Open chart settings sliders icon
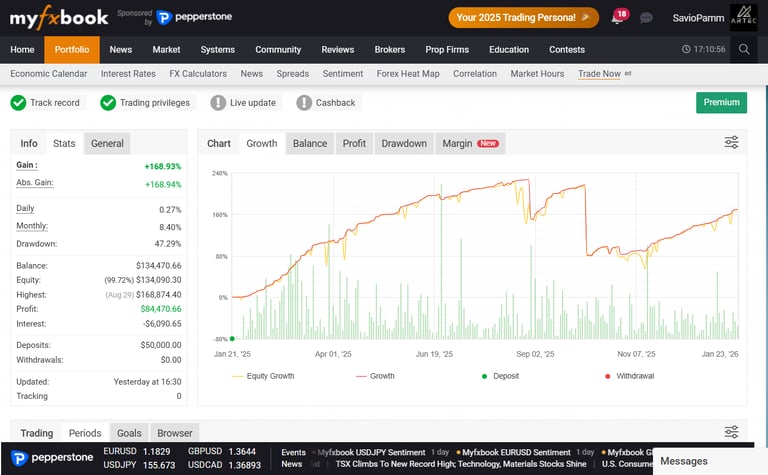768x475 pixels. click(731, 142)
